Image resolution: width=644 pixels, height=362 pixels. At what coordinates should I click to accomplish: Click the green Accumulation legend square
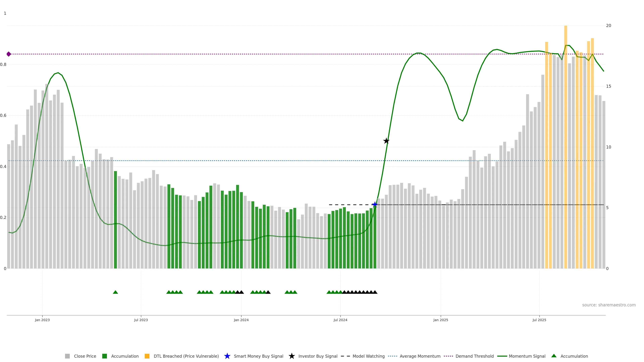coord(104,356)
